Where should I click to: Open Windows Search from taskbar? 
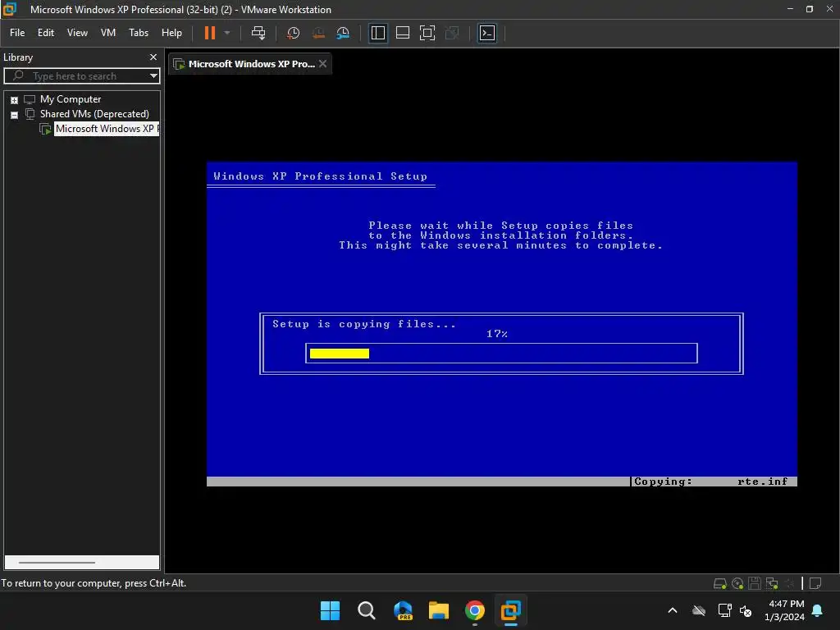coord(367,610)
